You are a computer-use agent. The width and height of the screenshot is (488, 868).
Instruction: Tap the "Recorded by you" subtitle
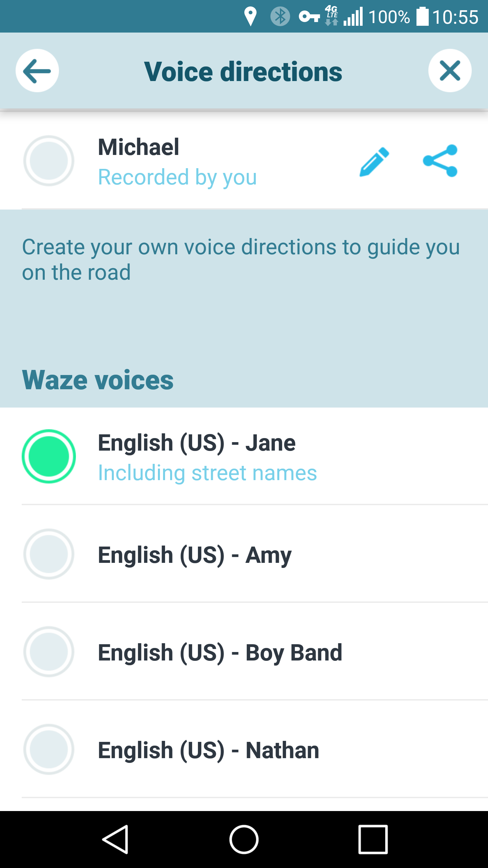pyautogui.click(x=177, y=177)
